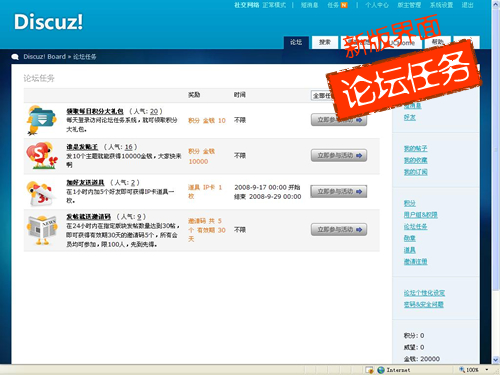This screenshot has width=500, height=375.
Task: Open 个人中心 in the top navigation
Action: [377, 5]
